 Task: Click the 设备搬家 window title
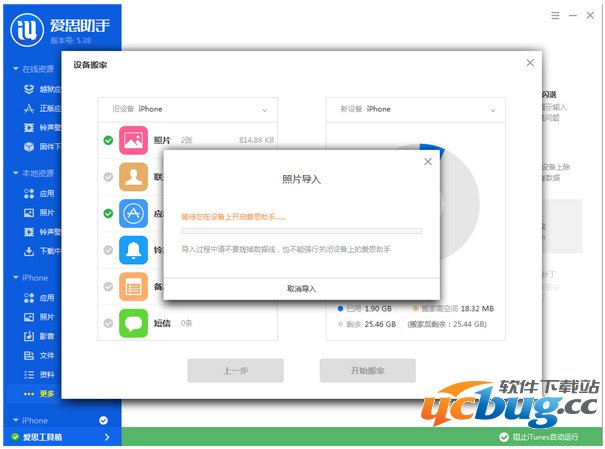(x=90, y=65)
